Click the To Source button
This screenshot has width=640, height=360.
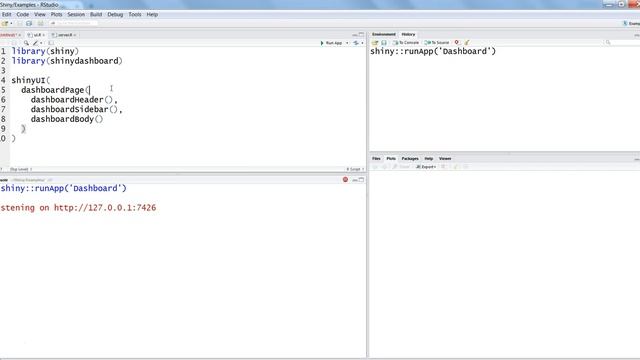[x=437, y=42]
